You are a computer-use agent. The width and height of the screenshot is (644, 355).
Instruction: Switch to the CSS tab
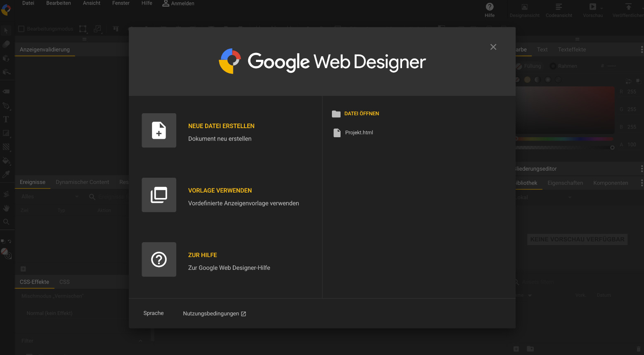click(64, 282)
